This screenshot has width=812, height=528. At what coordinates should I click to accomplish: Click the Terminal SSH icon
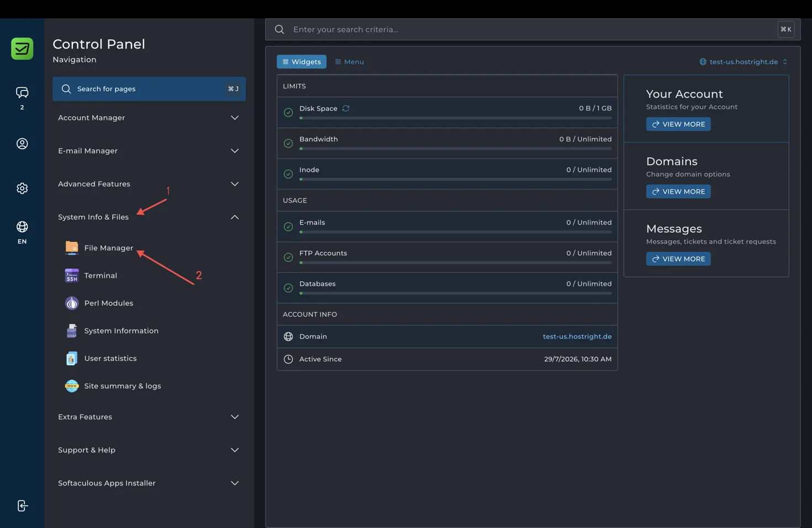72,276
